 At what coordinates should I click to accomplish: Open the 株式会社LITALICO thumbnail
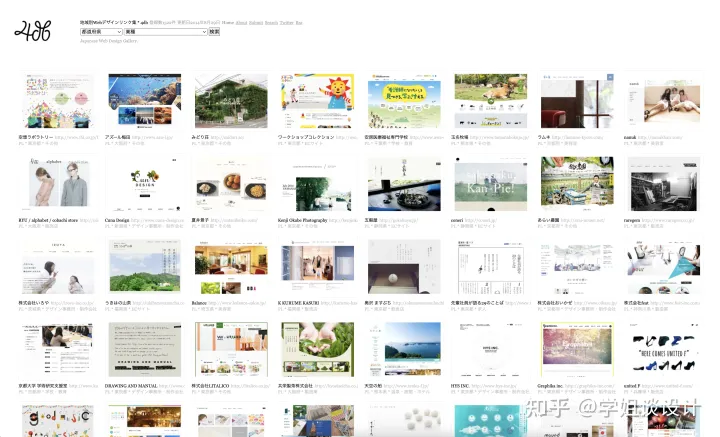pos(231,349)
